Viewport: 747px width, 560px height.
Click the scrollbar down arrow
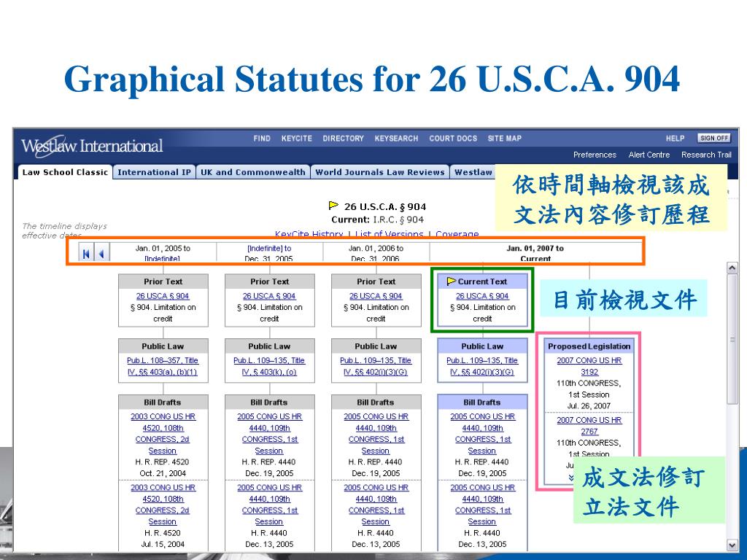click(732, 545)
